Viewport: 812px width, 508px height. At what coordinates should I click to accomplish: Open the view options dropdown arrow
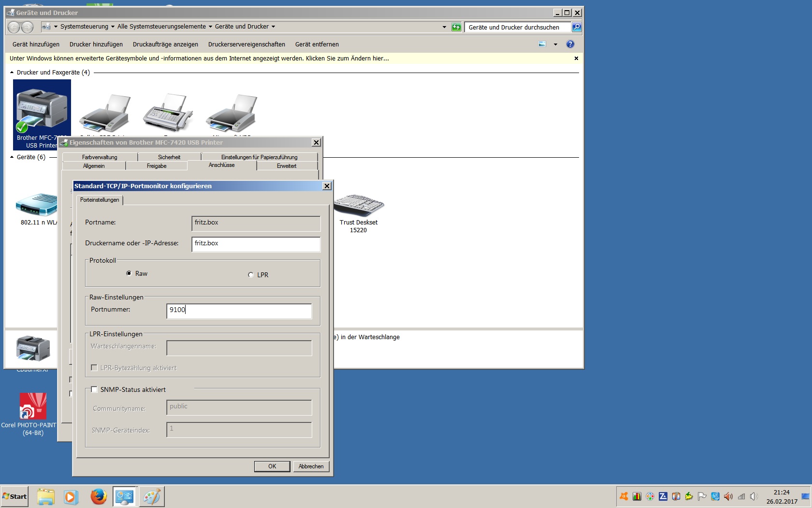[555, 45]
